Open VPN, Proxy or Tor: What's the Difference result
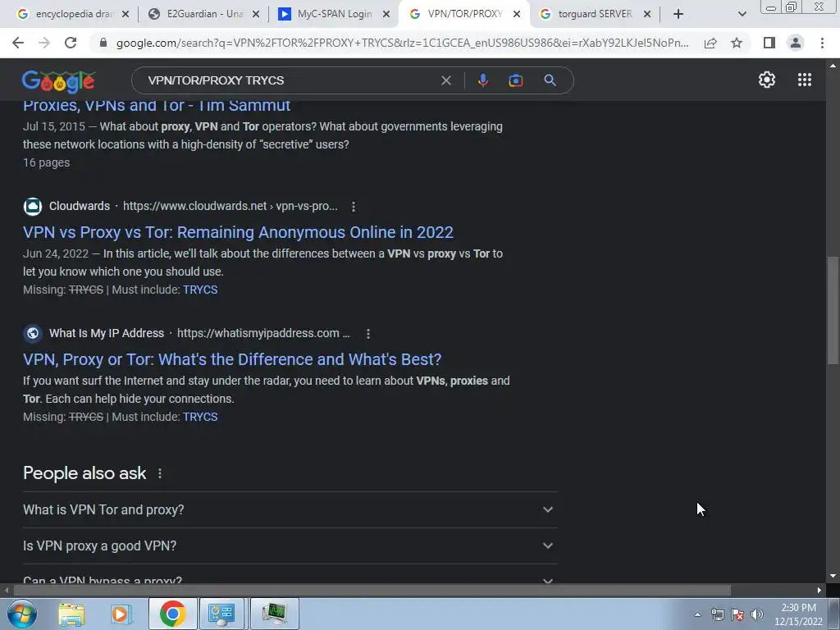840x630 pixels. (232, 359)
